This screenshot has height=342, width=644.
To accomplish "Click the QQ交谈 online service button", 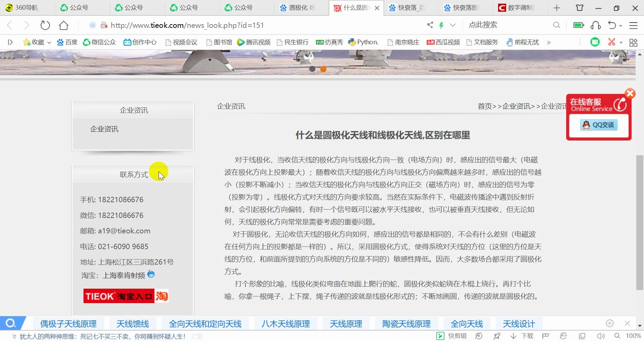I will 598,124.
